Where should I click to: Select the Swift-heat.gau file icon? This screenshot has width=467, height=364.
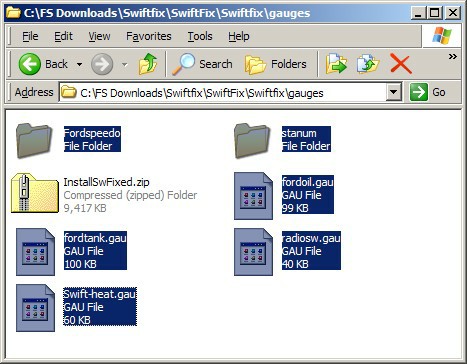coord(35,308)
